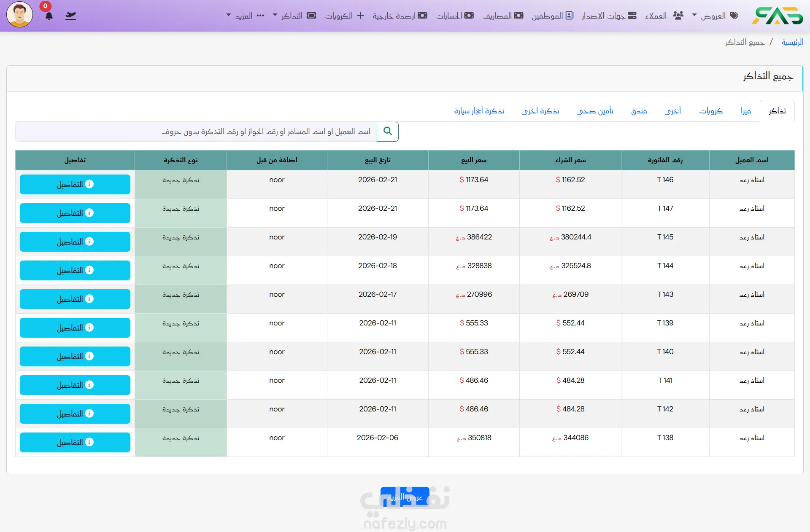This screenshot has height=532, width=810.
Task: Expand the العروض (offers) dropdown menu
Action: [715, 16]
